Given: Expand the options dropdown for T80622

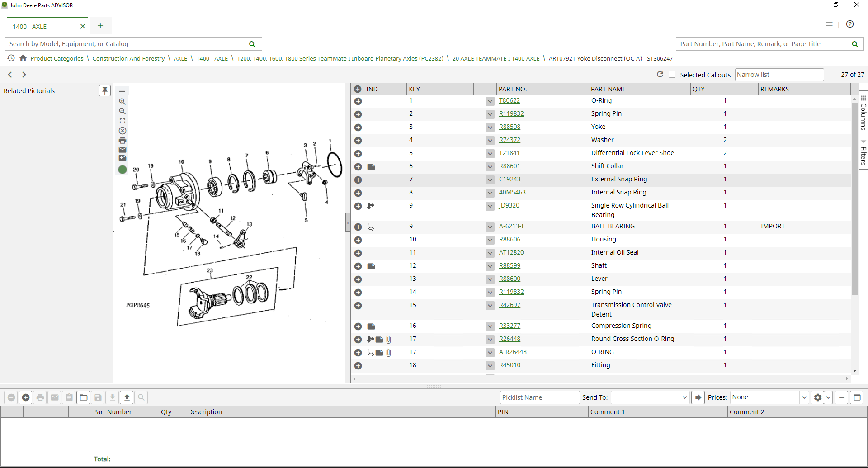Looking at the screenshot, I should click(x=490, y=101).
